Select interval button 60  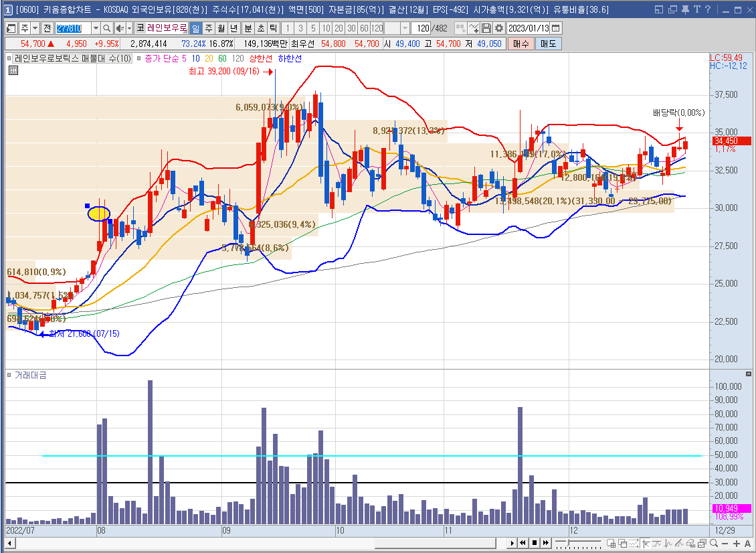364,29
